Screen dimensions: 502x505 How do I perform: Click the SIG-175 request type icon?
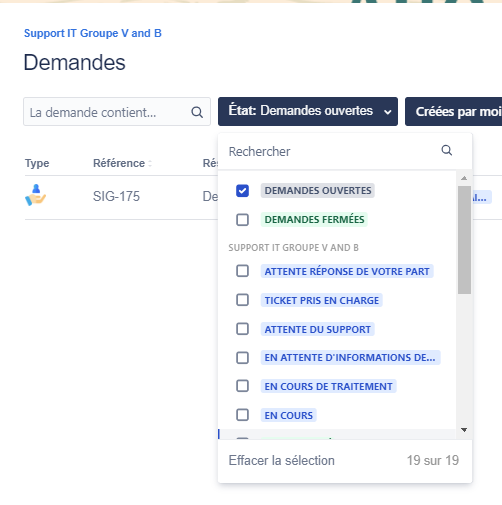pyautogui.click(x=35, y=195)
